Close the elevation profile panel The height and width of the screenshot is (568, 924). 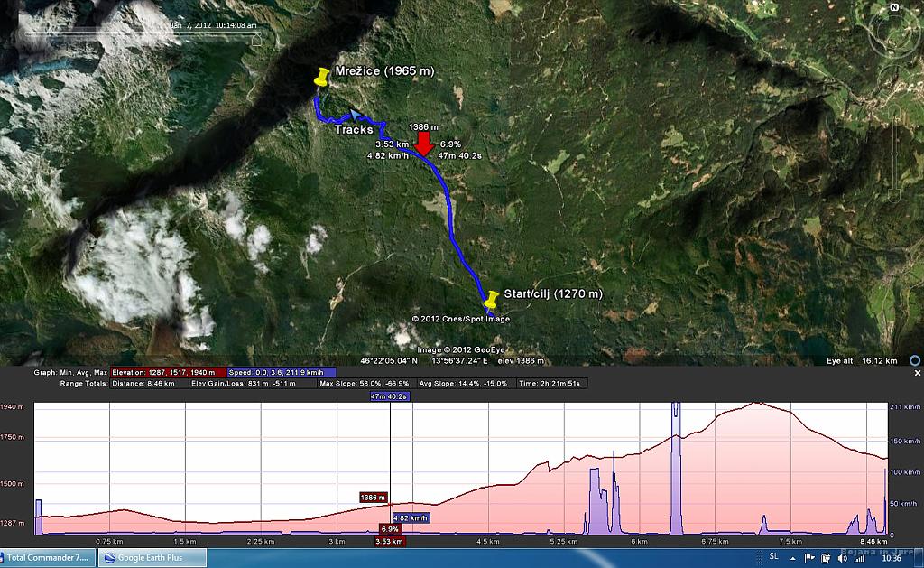[x=917, y=373]
